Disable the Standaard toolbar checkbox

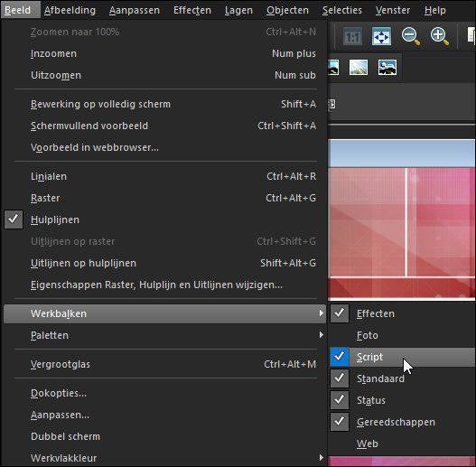pos(340,378)
